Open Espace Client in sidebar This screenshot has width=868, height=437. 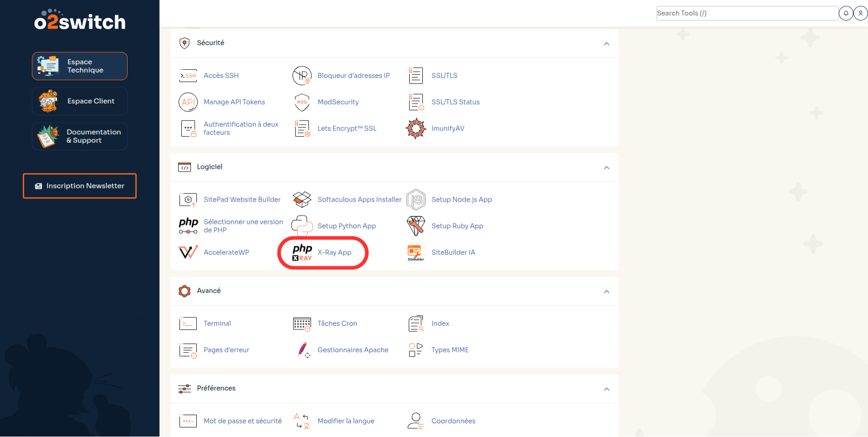80,101
